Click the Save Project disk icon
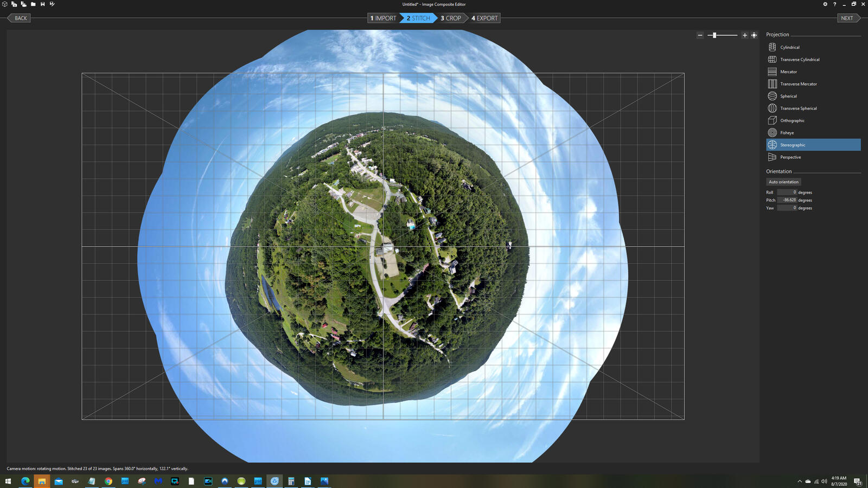Image resolution: width=868 pixels, height=488 pixels. click(x=43, y=4)
